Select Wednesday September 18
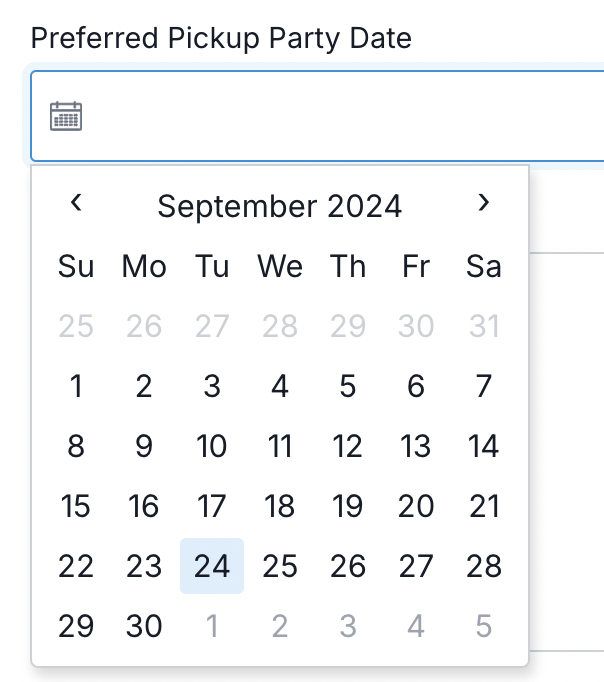 click(280, 506)
